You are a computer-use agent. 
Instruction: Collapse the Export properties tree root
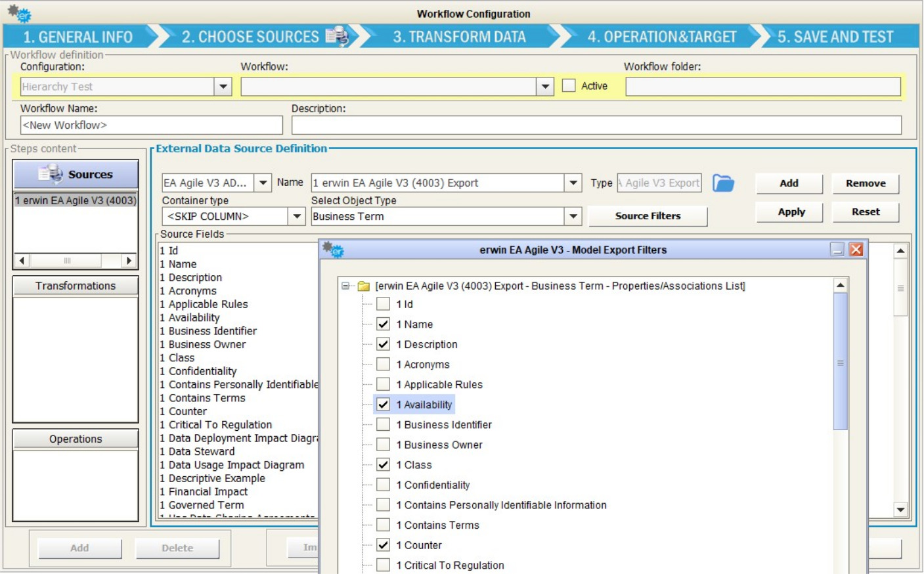pos(345,286)
